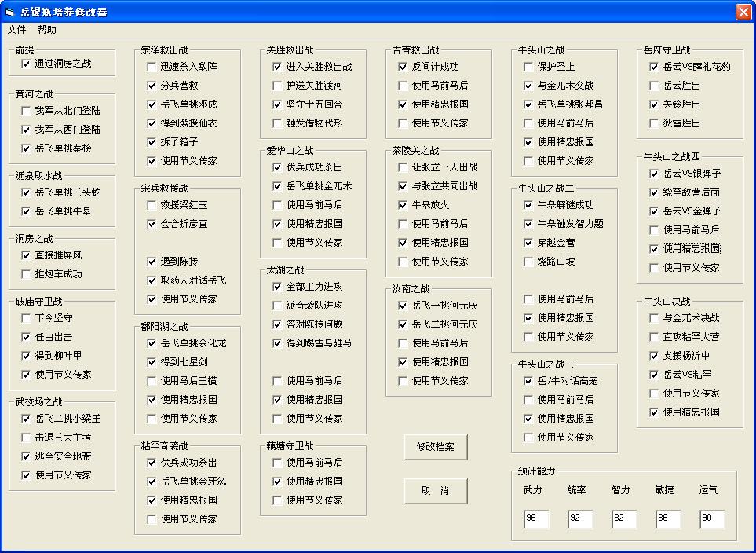The width and height of the screenshot is (756, 553).
Task: Enable 迅速杀入敌阵 checkbox
Action: point(152,67)
